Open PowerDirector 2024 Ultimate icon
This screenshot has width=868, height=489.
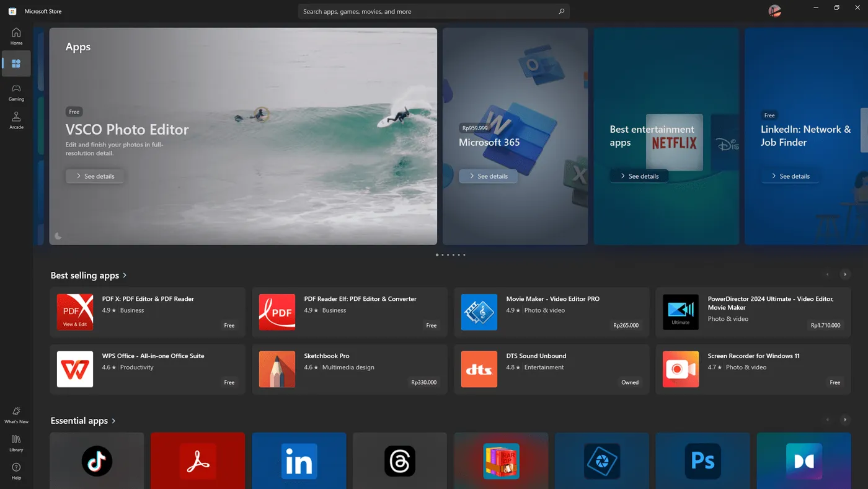click(681, 312)
